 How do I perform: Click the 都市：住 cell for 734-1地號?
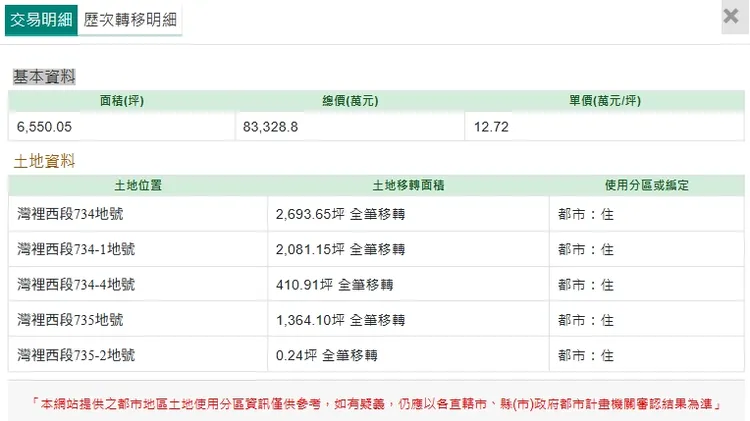tap(647, 249)
